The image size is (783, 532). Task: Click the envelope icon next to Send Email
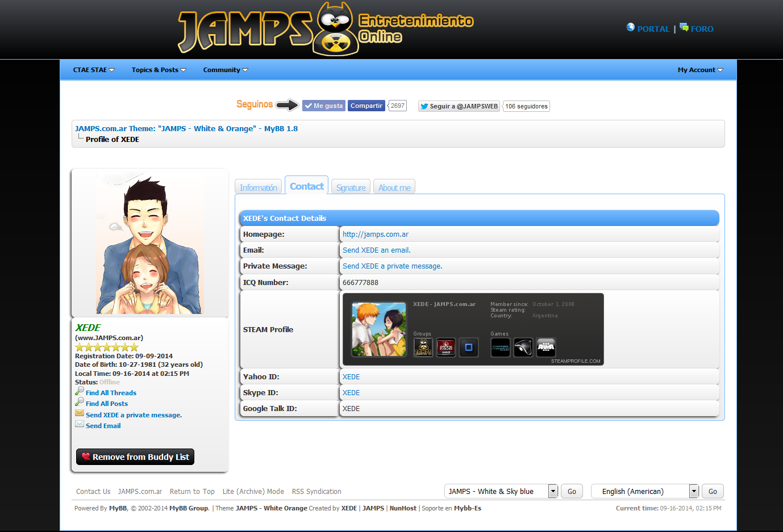coord(80,424)
